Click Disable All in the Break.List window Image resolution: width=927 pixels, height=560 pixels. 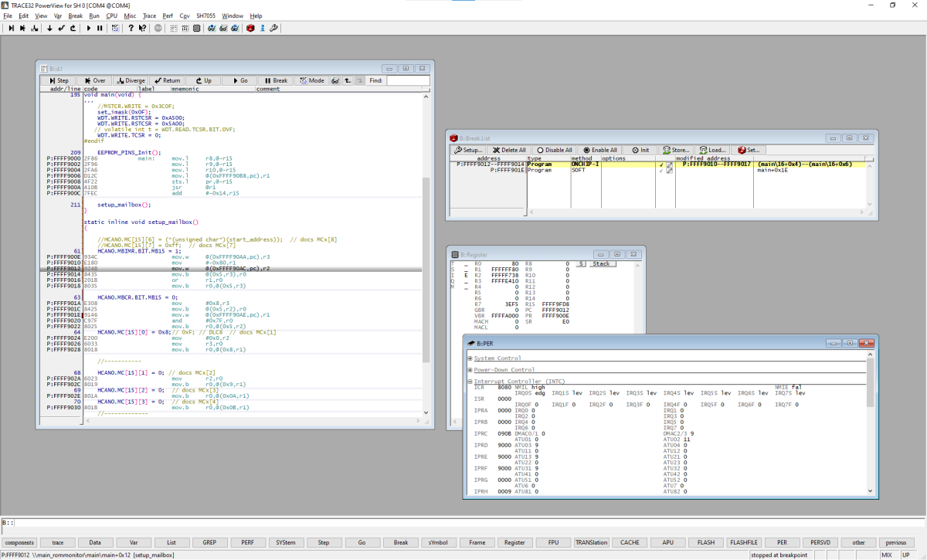pos(555,150)
